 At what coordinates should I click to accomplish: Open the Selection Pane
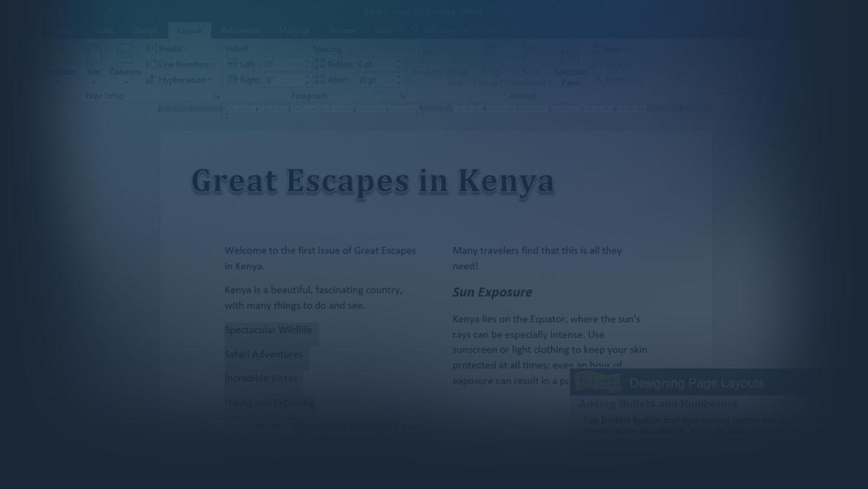pyautogui.click(x=570, y=65)
